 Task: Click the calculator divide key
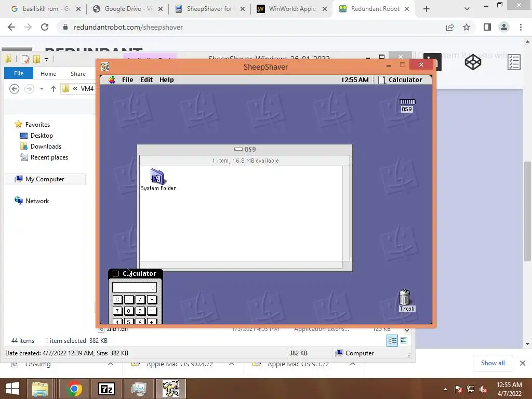(x=140, y=300)
